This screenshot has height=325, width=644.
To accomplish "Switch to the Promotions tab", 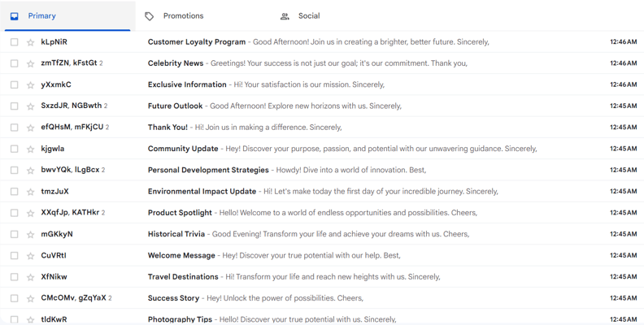I will click(x=183, y=16).
